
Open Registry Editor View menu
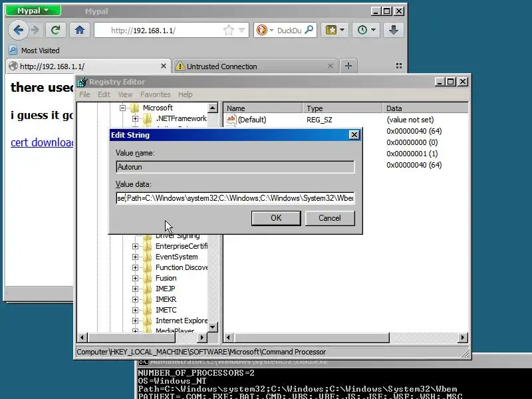[125, 94]
